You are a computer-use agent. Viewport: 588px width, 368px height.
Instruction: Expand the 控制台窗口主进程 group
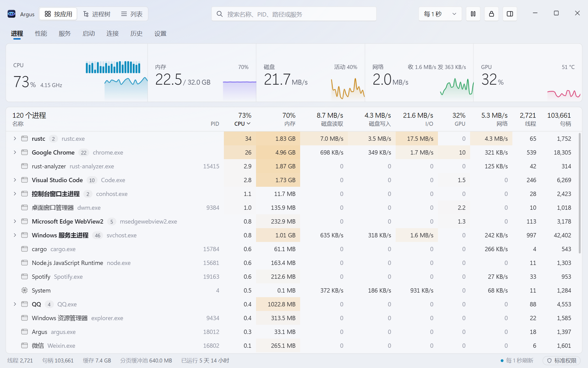click(x=15, y=194)
